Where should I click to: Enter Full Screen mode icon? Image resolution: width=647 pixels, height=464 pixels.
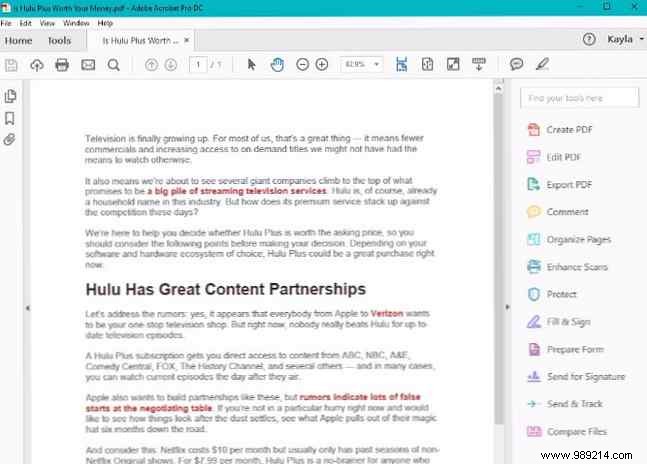coord(453,64)
